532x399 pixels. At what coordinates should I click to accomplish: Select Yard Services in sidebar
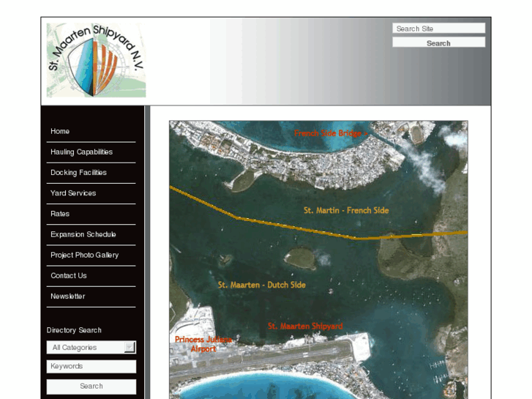pos(73,193)
